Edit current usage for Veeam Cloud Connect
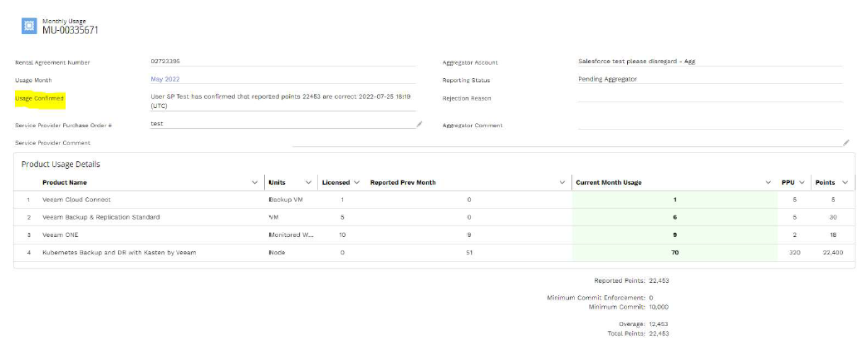The image size is (868, 341). pyautogui.click(x=674, y=200)
